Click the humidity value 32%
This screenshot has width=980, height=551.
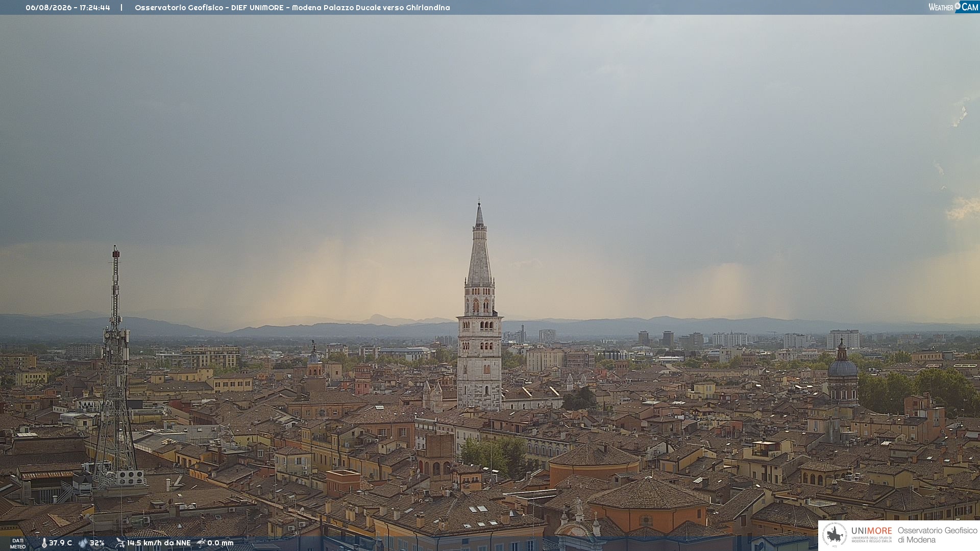97,543
